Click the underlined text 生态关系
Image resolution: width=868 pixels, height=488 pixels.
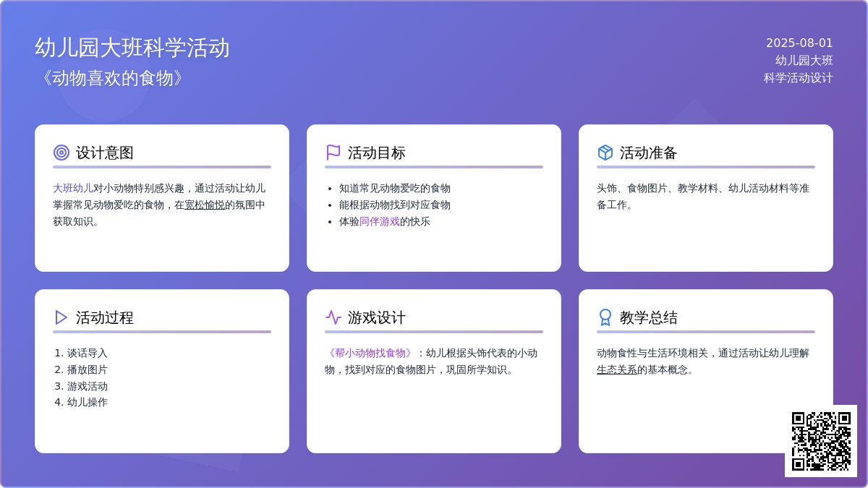coord(617,369)
